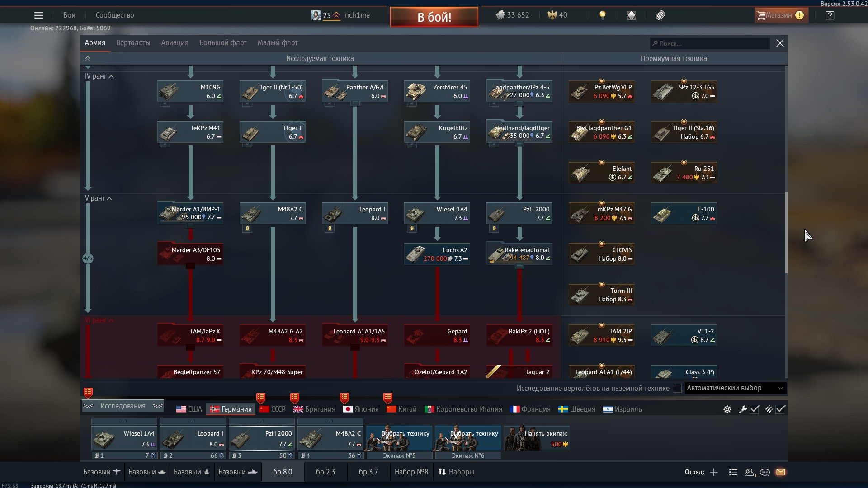Switch to the Авиация tab
868x488 pixels.
coord(175,43)
